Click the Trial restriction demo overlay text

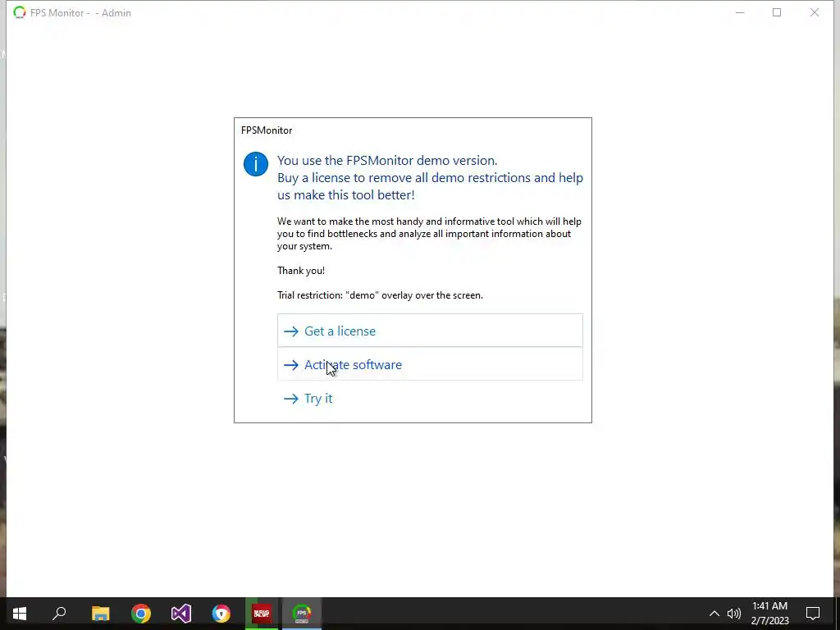pos(380,295)
